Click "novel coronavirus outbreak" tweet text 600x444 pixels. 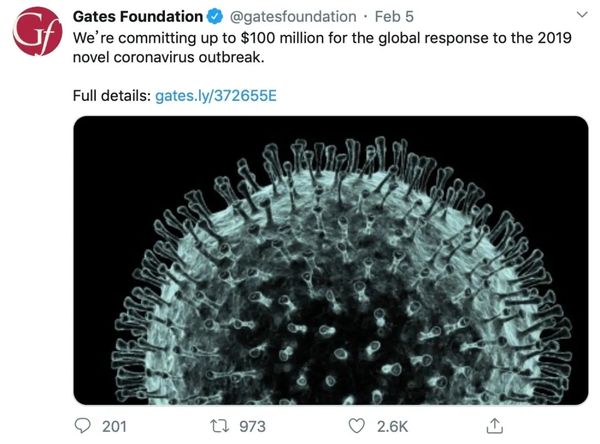(x=167, y=59)
